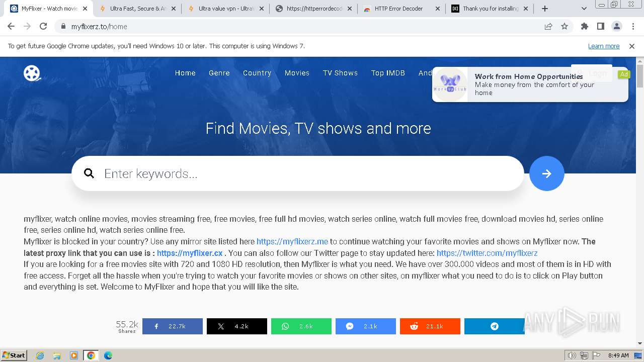Switch to Thank you for installing tab
Image resolution: width=644 pixels, height=362 pixels.
(490, 9)
